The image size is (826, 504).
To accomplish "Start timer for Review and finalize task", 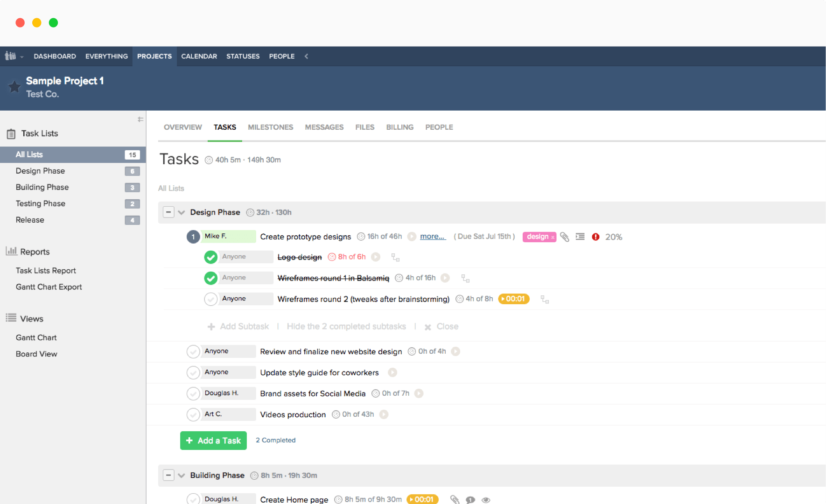I will [455, 351].
